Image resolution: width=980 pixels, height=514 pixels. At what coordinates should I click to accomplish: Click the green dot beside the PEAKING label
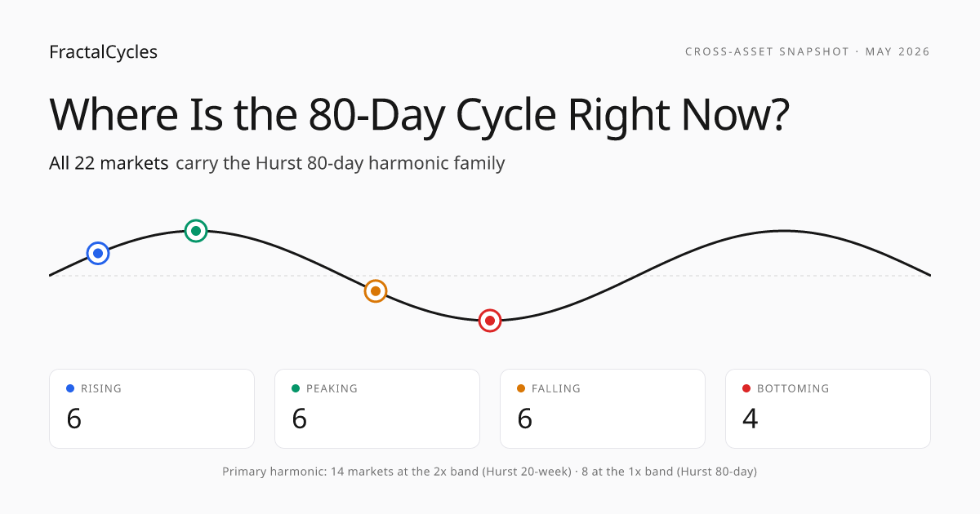click(296, 388)
